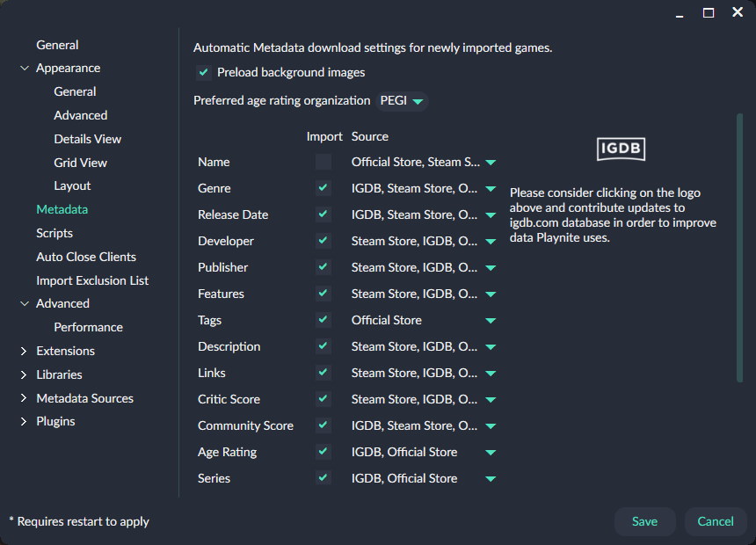Select the Libraries tree item
This screenshot has width=756, height=545.
click(x=59, y=374)
